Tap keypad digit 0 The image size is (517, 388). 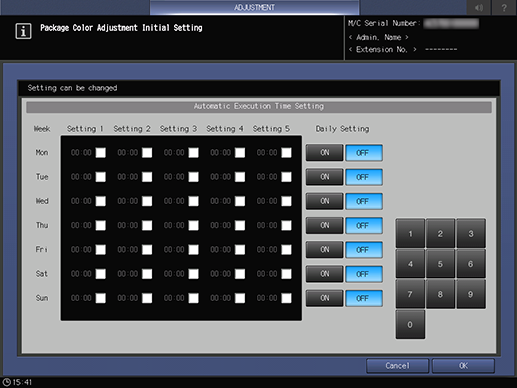[x=410, y=324]
